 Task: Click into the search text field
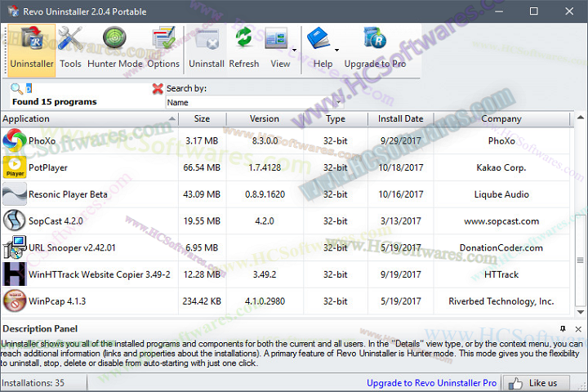click(x=88, y=88)
